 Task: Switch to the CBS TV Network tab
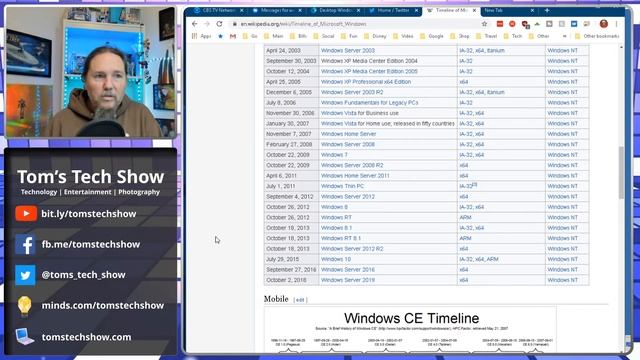click(x=217, y=10)
